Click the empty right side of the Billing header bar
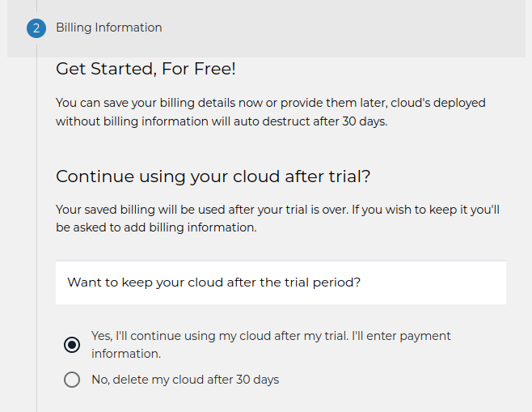 [x=404, y=28]
